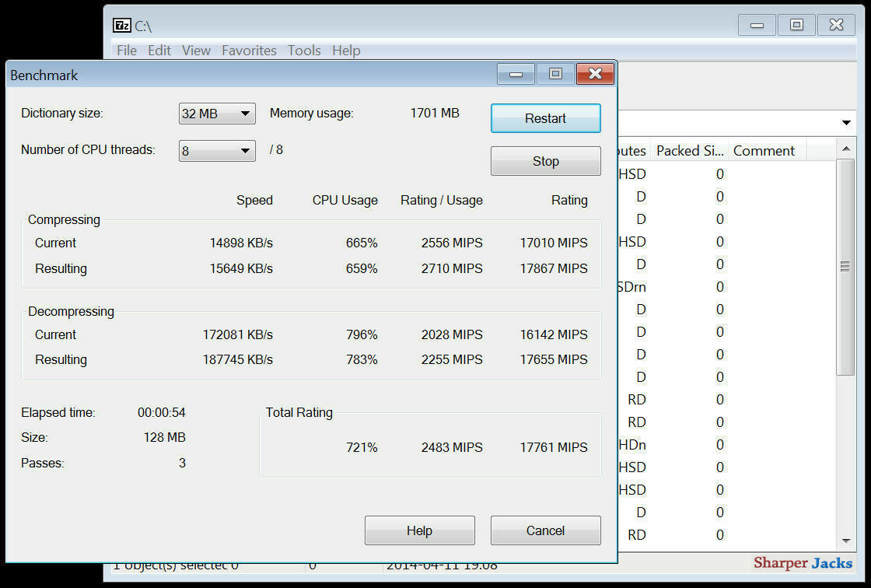This screenshot has height=588, width=871.
Task: Expand the address bar dropdown in 7-Zip window
Action: coord(846,123)
